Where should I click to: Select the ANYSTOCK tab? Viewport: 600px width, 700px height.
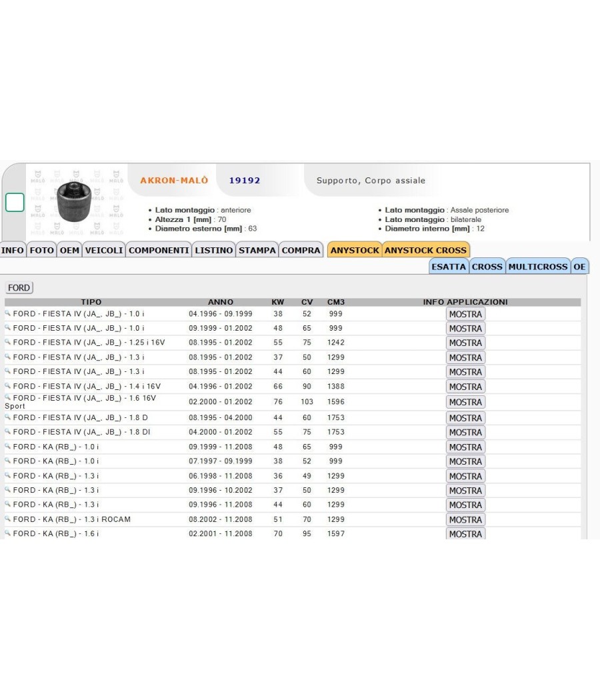pyautogui.click(x=355, y=250)
